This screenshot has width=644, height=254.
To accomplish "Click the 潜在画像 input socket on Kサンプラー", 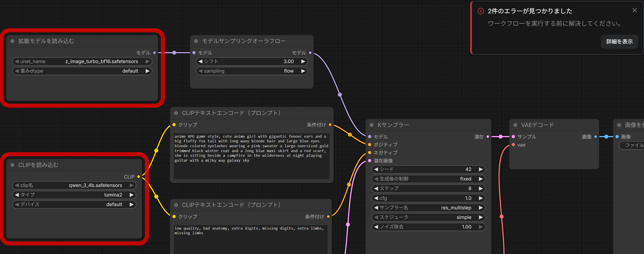I will click(369, 160).
